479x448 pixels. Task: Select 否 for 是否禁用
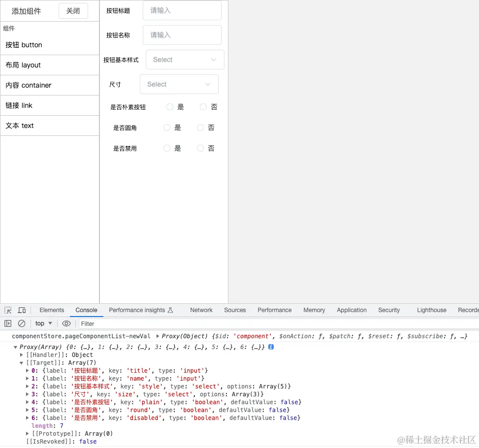pyautogui.click(x=200, y=148)
